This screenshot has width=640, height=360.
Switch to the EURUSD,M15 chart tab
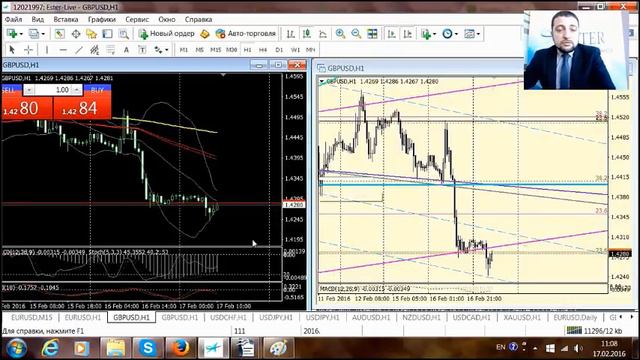pos(31,317)
